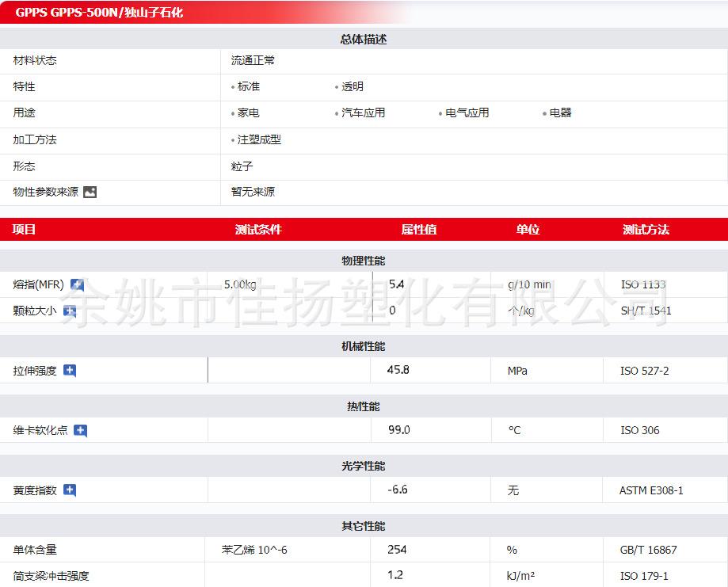
Task: Click the 透明 characteristic tag
Action: tap(353, 86)
